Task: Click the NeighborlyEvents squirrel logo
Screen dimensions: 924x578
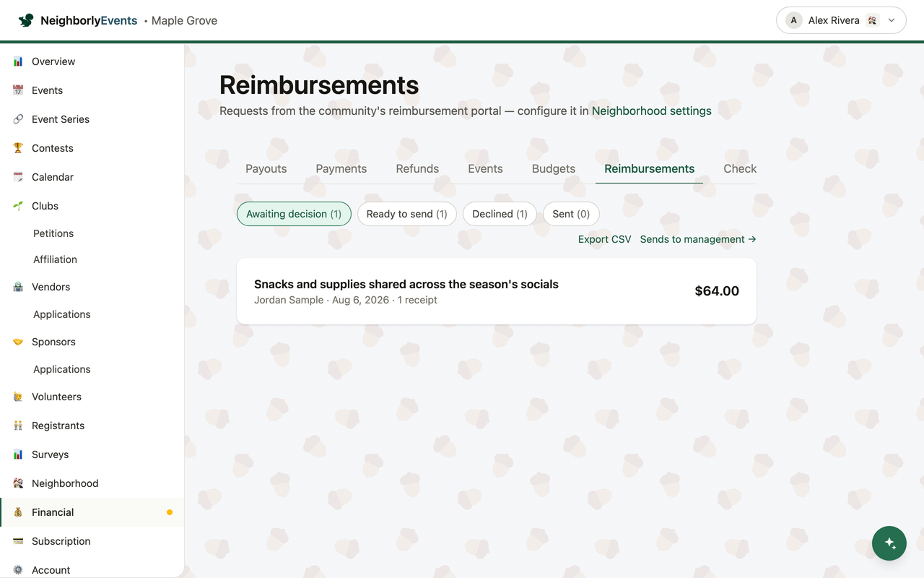Action: click(26, 20)
